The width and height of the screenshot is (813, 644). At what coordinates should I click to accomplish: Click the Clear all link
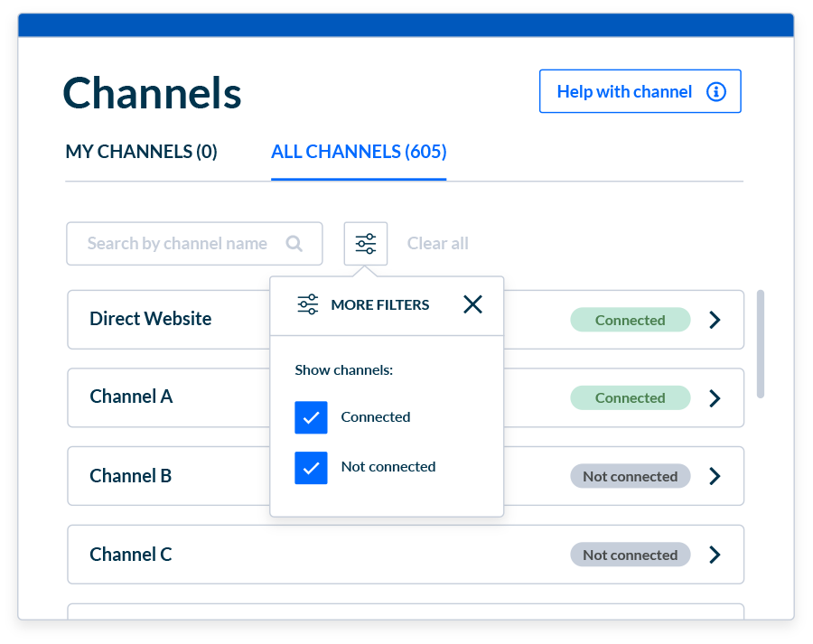coord(437,243)
